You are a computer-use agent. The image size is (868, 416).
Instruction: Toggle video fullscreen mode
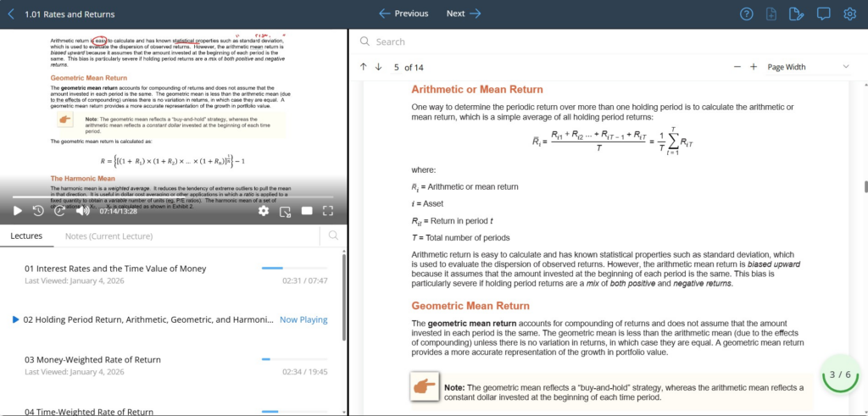pyautogui.click(x=328, y=210)
